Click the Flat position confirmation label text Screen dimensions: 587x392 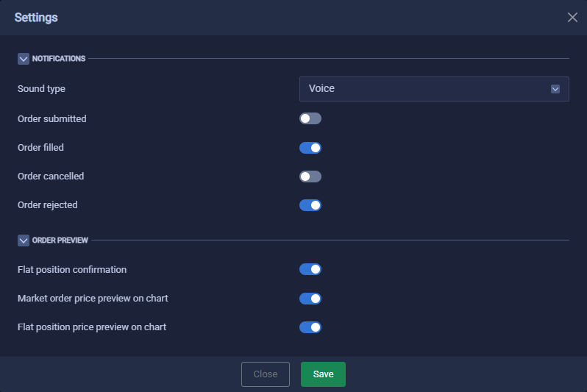(72, 270)
